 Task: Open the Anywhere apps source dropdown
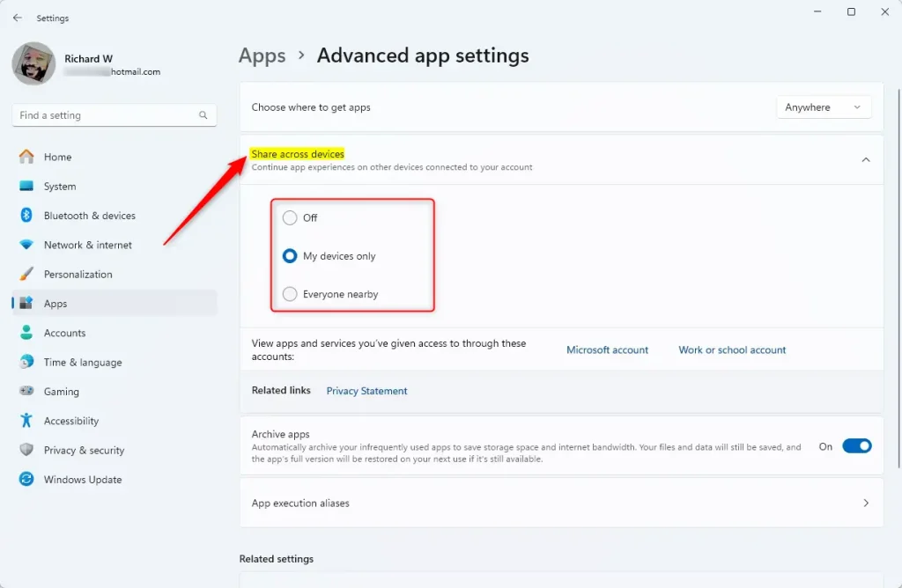823,107
